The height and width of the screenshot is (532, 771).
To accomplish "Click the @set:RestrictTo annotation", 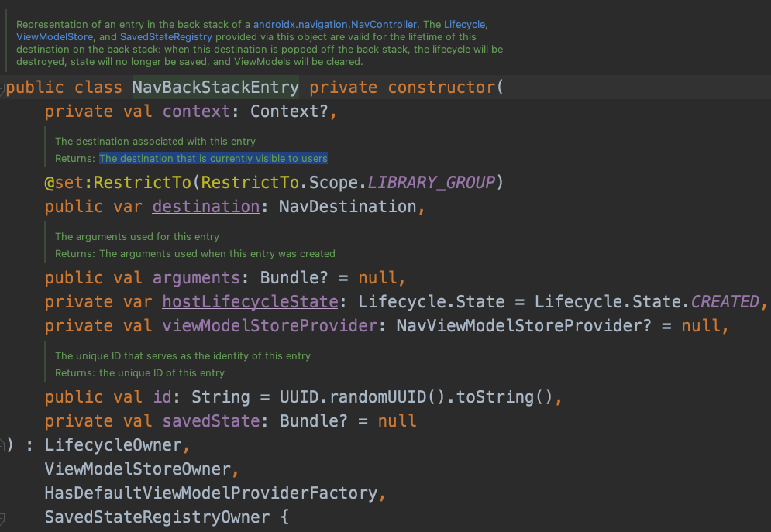I will pos(118,183).
